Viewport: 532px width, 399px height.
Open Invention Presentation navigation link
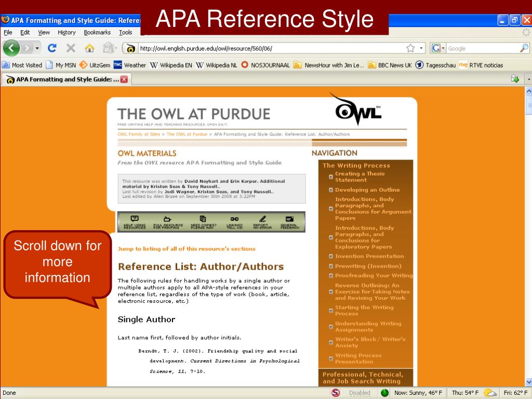pos(369,256)
